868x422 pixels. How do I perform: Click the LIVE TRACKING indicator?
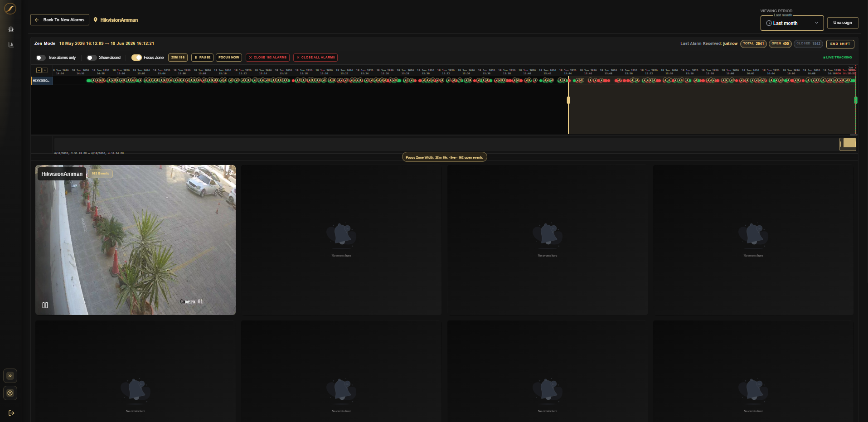click(x=838, y=58)
